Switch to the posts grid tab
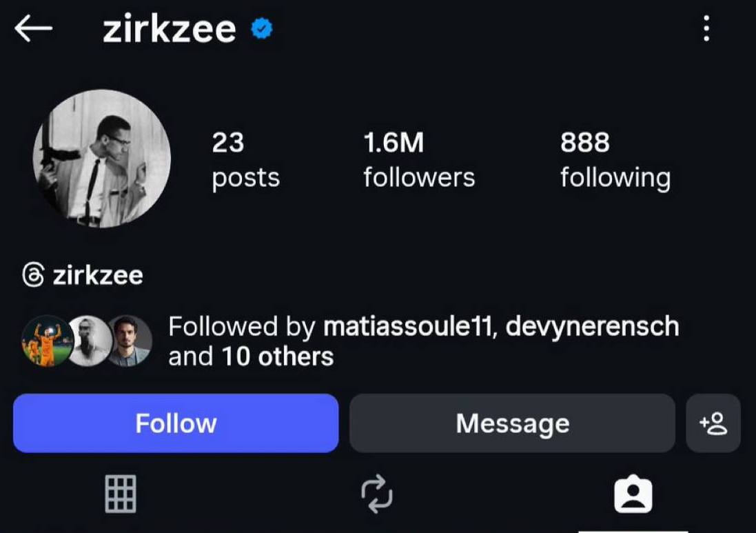This screenshot has width=756, height=533. click(121, 494)
